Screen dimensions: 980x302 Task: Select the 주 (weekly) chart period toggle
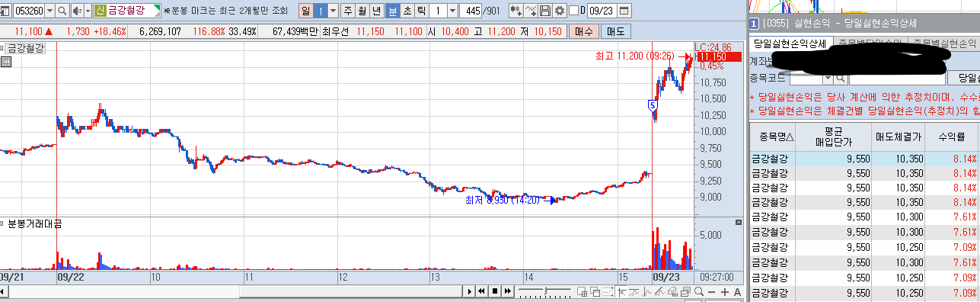tap(347, 11)
